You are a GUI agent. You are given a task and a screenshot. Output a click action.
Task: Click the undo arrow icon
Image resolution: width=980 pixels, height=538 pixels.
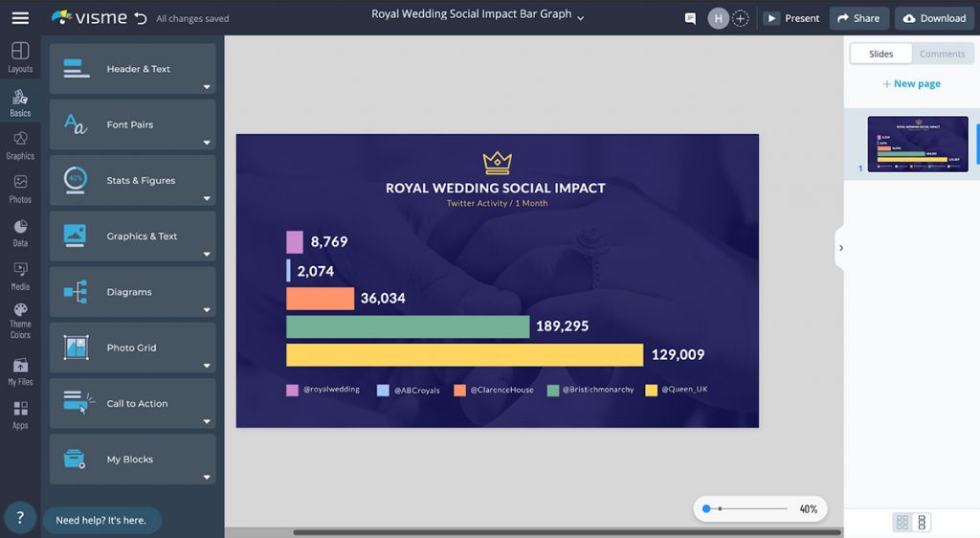[x=141, y=18]
